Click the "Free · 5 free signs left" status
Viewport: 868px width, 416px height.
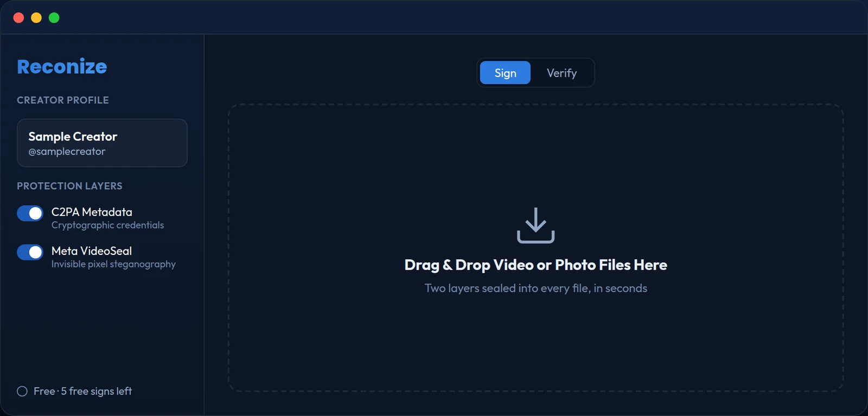tap(74, 391)
